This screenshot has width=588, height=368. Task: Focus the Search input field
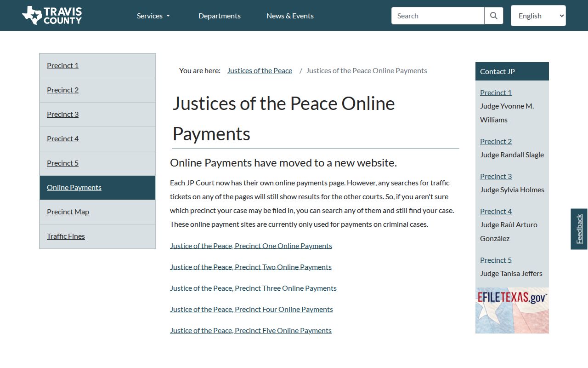click(438, 16)
